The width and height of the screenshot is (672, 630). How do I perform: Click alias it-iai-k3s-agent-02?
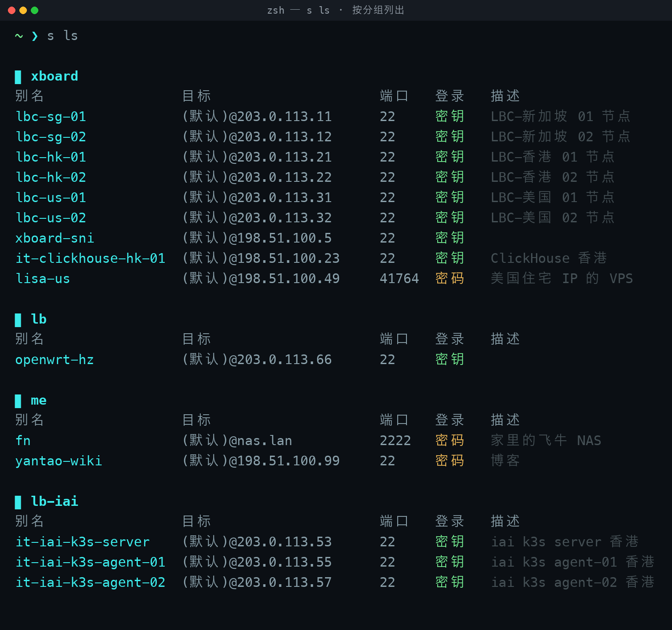[90, 582]
